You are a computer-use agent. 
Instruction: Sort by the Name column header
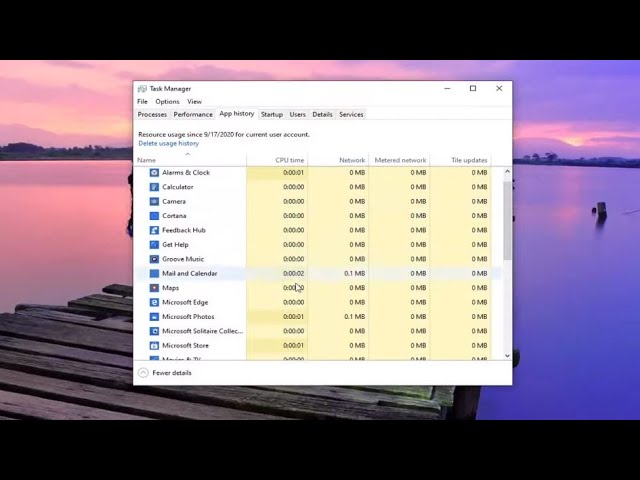[190, 160]
